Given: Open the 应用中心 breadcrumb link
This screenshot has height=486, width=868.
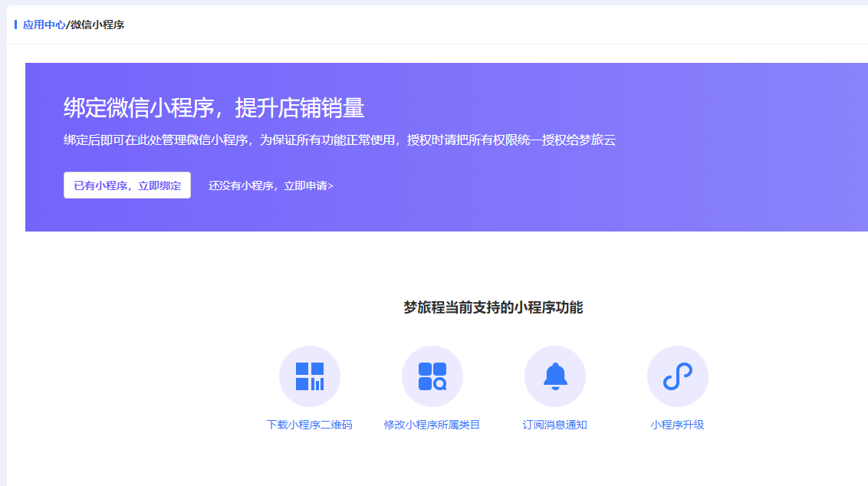Looking at the screenshot, I should click(44, 25).
